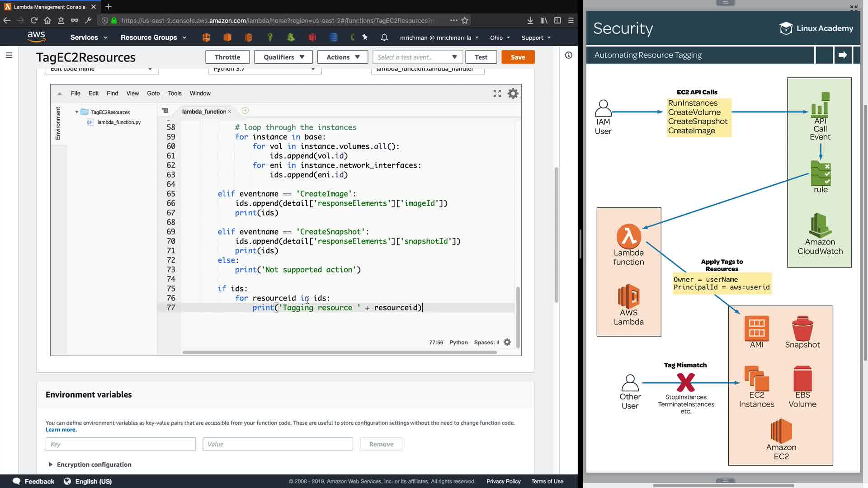Click the AWS notifications bell icon
The height and width of the screenshot is (488, 868).
[x=384, y=38]
